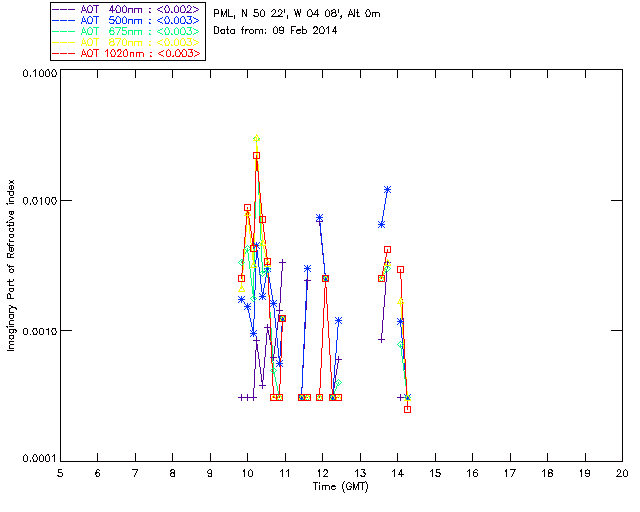
Task: Click the x-axis tick label 6
Action: [x=98, y=473]
